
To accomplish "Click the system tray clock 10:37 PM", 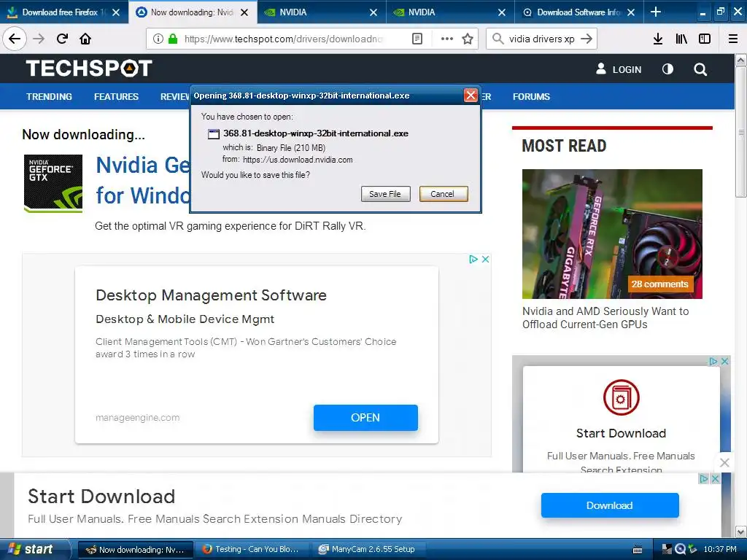I will tap(720, 549).
